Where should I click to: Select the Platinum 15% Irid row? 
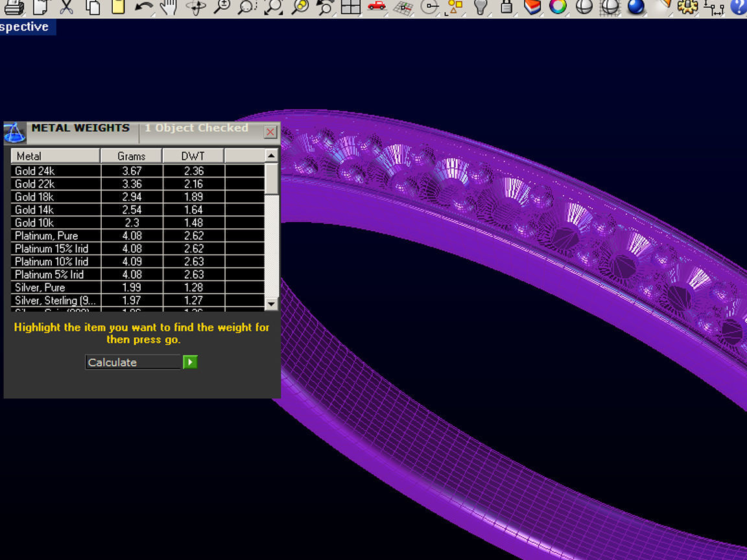click(x=137, y=249)
